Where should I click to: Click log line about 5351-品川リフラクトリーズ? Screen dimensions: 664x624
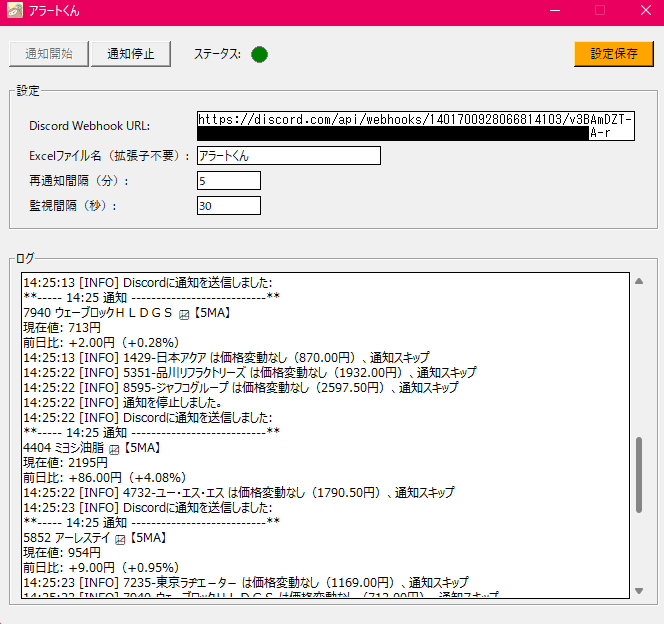tap(250, 373)
